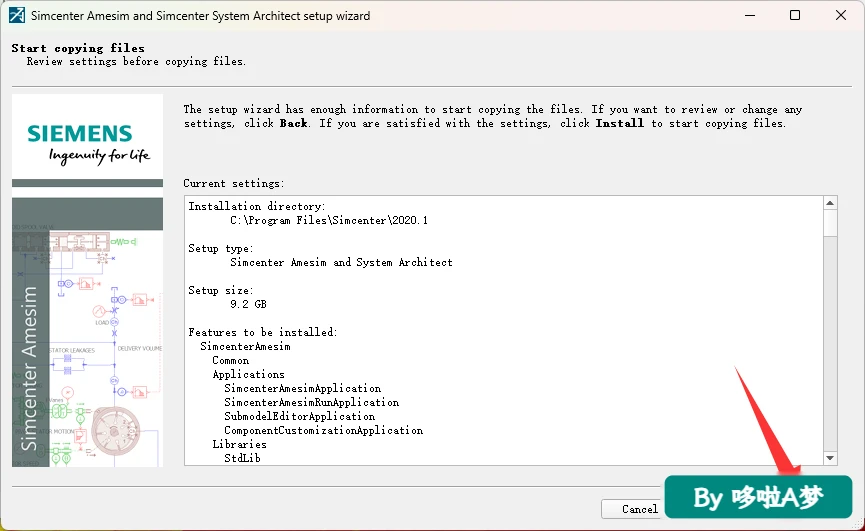Click the Siemens Ingenuity for life logo

pyautogui.click(x=87, y=141)
